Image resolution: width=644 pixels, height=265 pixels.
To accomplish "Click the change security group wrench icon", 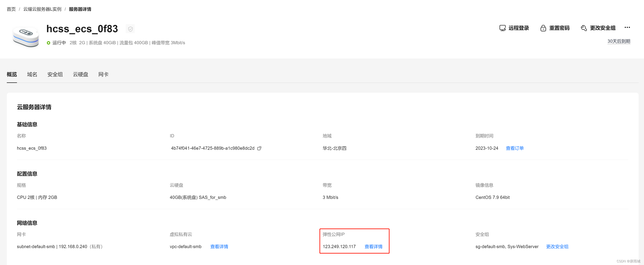I will pyautogui.click(x=584, y=28).
